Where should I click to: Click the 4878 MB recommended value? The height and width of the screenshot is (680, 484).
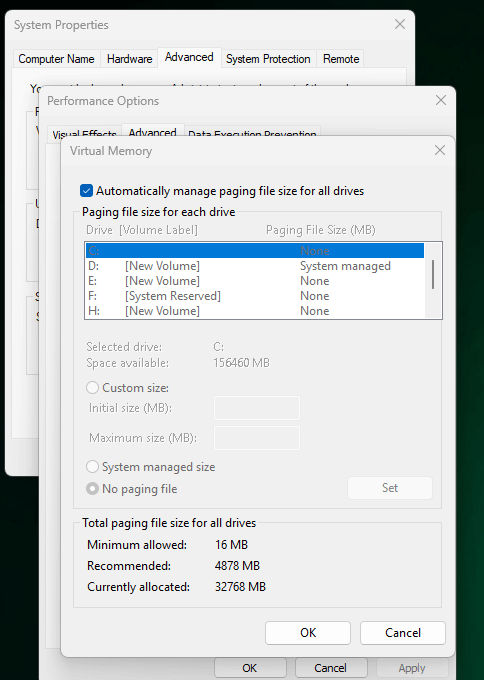click(x=237, y=566)
